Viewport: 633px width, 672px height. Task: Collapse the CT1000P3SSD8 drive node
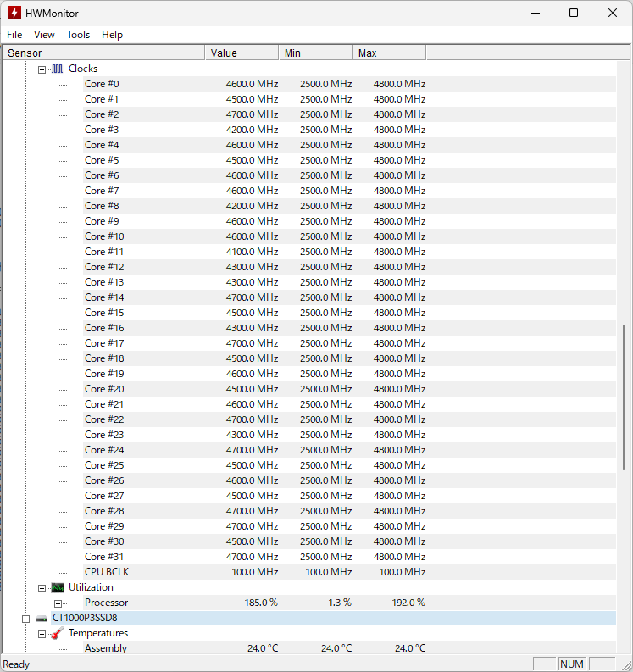pos(26,618)
